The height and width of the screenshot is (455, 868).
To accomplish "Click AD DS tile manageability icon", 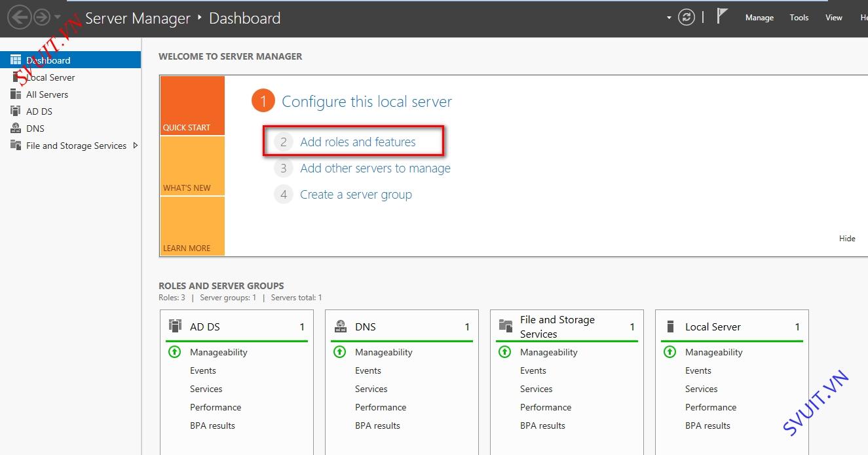I will click(x=174, y=352).
